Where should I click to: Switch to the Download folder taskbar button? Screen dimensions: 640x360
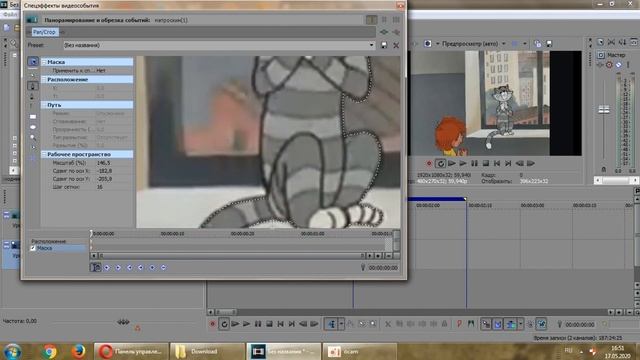tap(207, 351)
